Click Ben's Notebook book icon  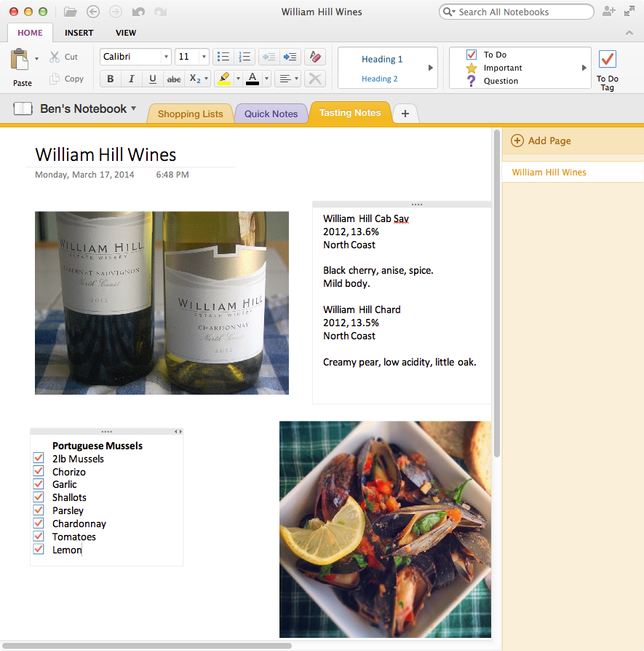[23, 108]
